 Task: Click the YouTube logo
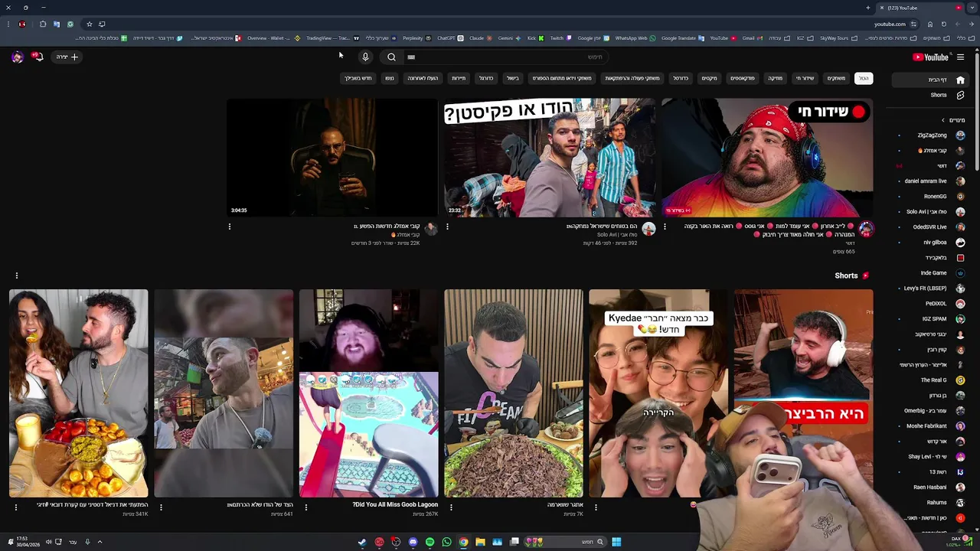(x=931, y=57)
